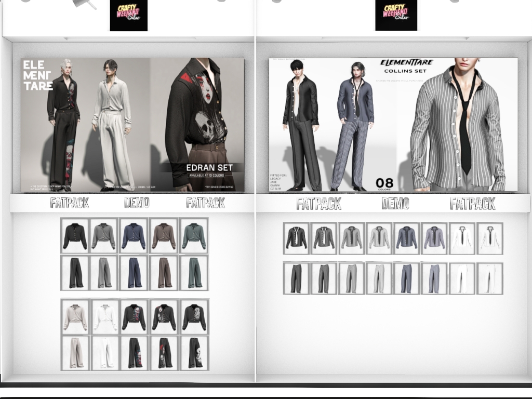Click the right Fatpack sign under Collins Set
532x399 pixels.
(473, 204)
